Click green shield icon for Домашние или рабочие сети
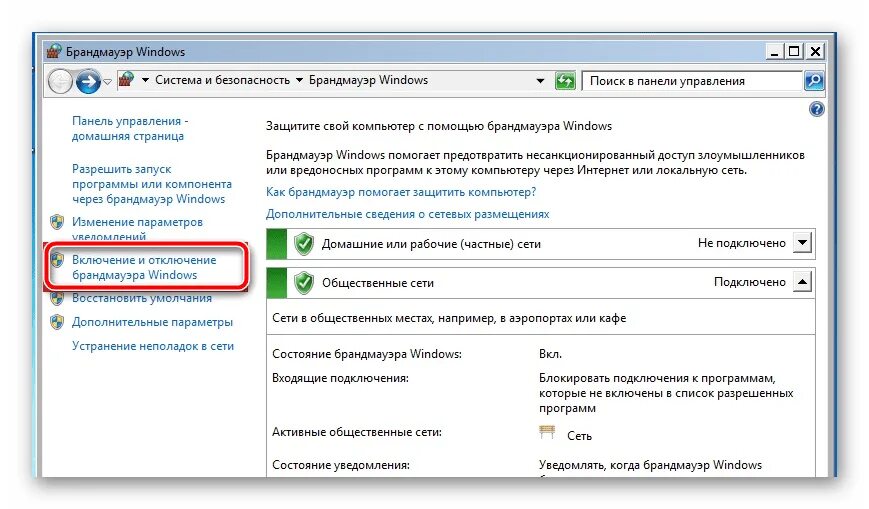This screenshot has width=869, height=509. 304,244
